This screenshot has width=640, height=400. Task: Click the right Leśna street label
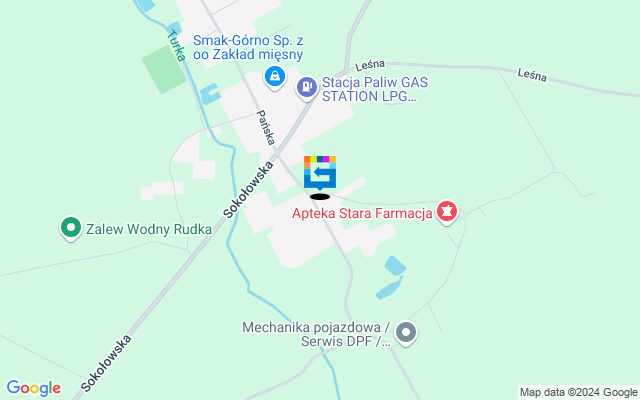click(x=532, y=75)
